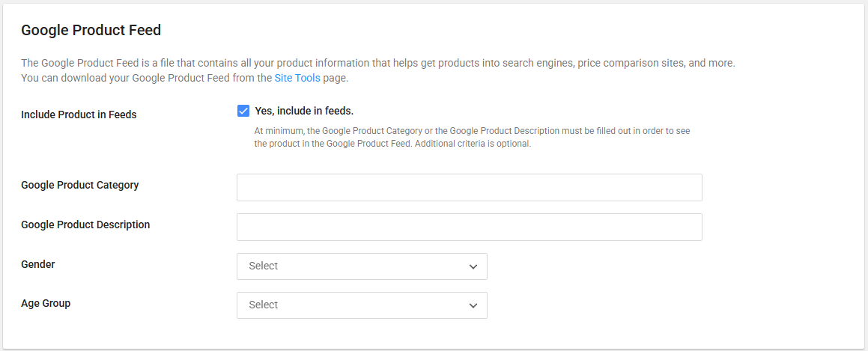Click the "Google Product Category" field label

pyautogui.click(x=80, y=185)
